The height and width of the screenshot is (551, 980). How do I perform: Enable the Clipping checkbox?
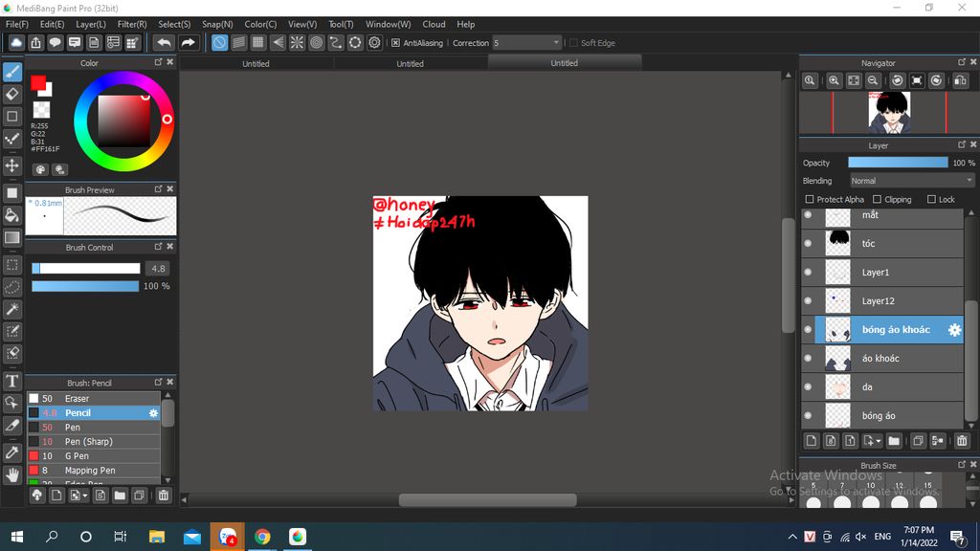click(877, 199)
